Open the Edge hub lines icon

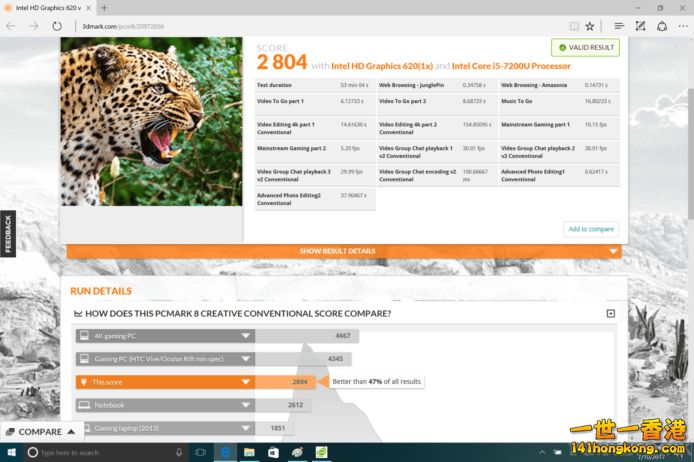pyautogui.click(x=619, y=26)
